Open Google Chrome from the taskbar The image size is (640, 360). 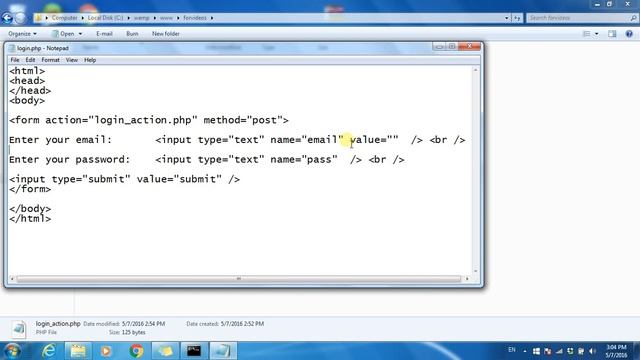pos(136,351)
